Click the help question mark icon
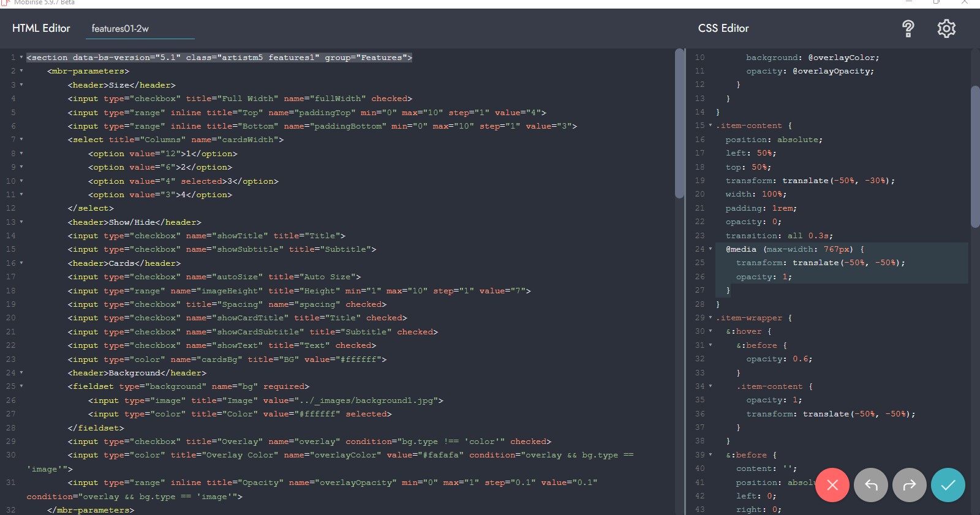Image resolution: width=980 pixels, height=515 pixels. 908,28
